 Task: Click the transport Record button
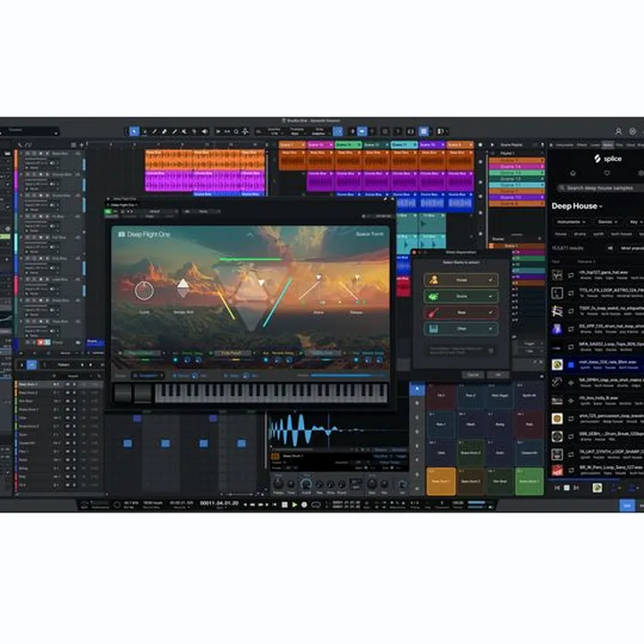(304, 504)
